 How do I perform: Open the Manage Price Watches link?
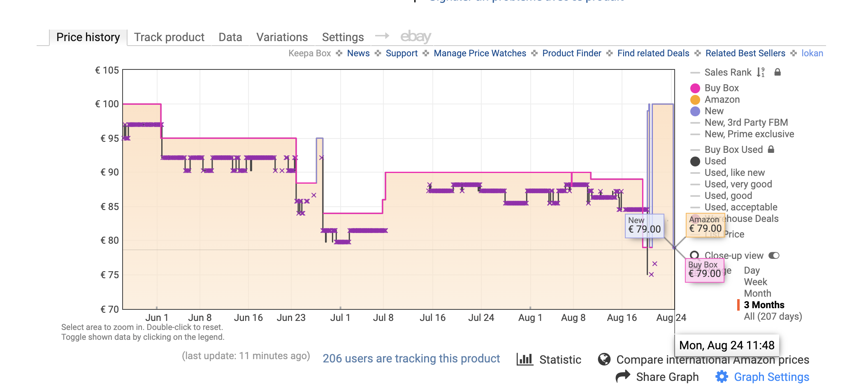[x=480, y=53]
